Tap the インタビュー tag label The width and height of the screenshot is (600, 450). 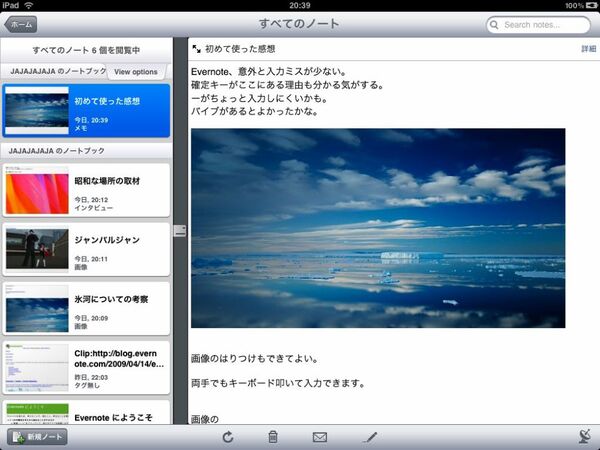94,208
